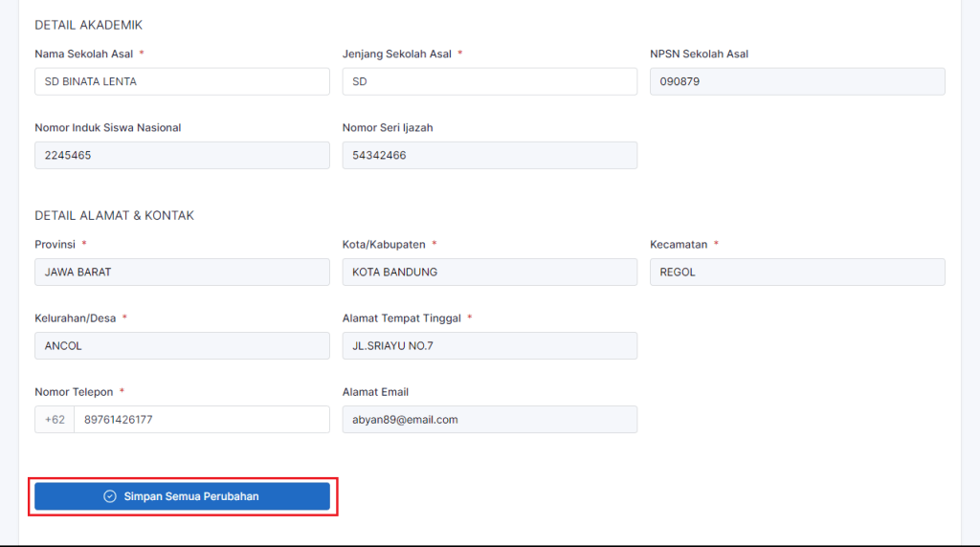Select the Jenjang Sekolah Asal field
980x547 pixels.
[x=489, y=81]
